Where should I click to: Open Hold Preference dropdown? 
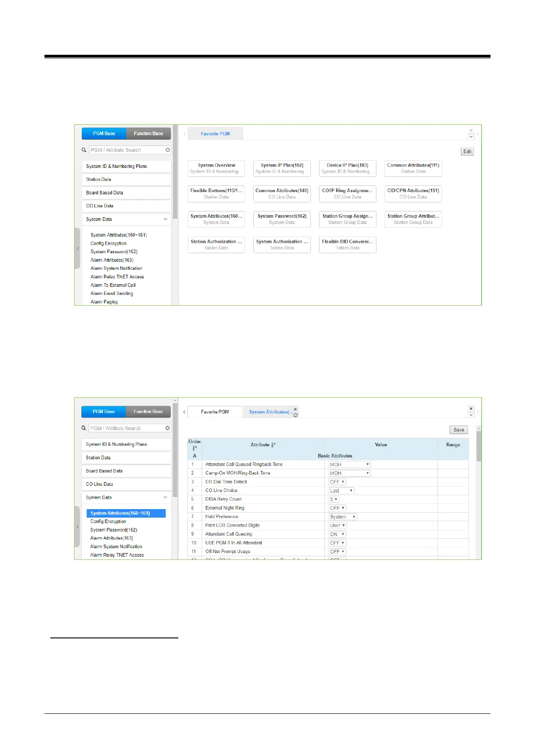point(343,517)
